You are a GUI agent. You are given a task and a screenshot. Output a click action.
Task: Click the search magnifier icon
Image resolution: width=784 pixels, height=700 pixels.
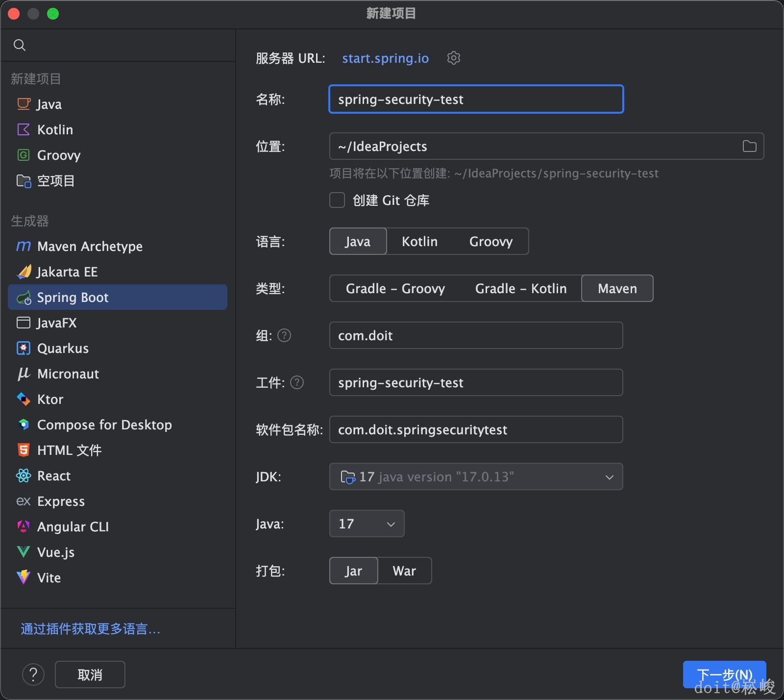click(x=20, y=45)
